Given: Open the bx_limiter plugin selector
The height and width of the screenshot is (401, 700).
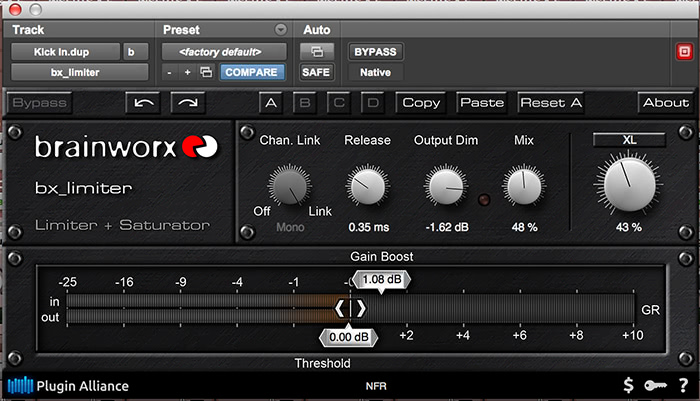Looking at the screenshot, I should (79, 72).
